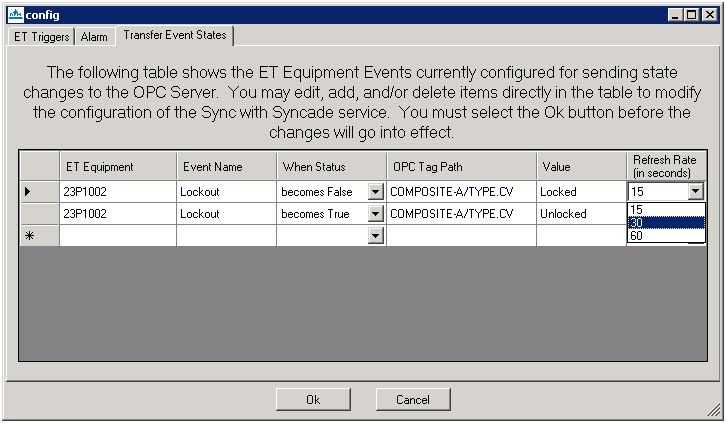Viewport: 726px width, 423px height.
Task: Open When Status dropdown in the new row
Action: pyautogui.click(x=376, y=236)
